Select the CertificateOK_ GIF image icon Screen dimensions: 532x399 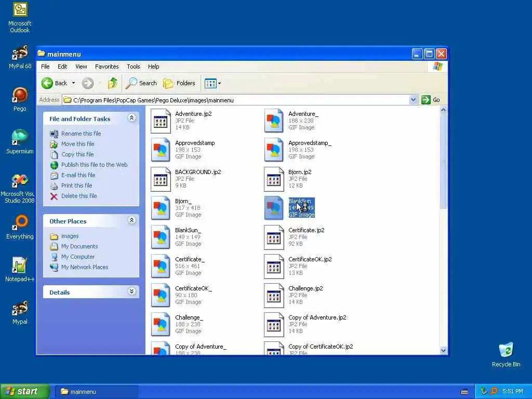tap(161, 296)
